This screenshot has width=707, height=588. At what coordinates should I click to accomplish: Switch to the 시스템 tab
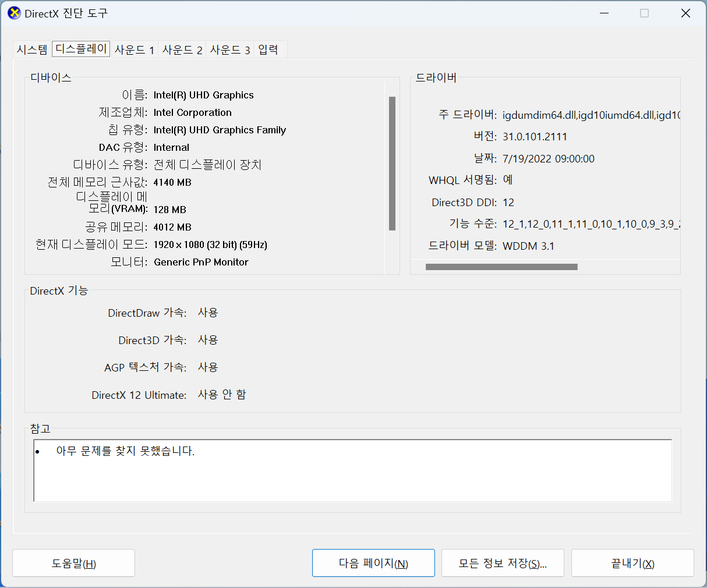click(x=32, y=49)
